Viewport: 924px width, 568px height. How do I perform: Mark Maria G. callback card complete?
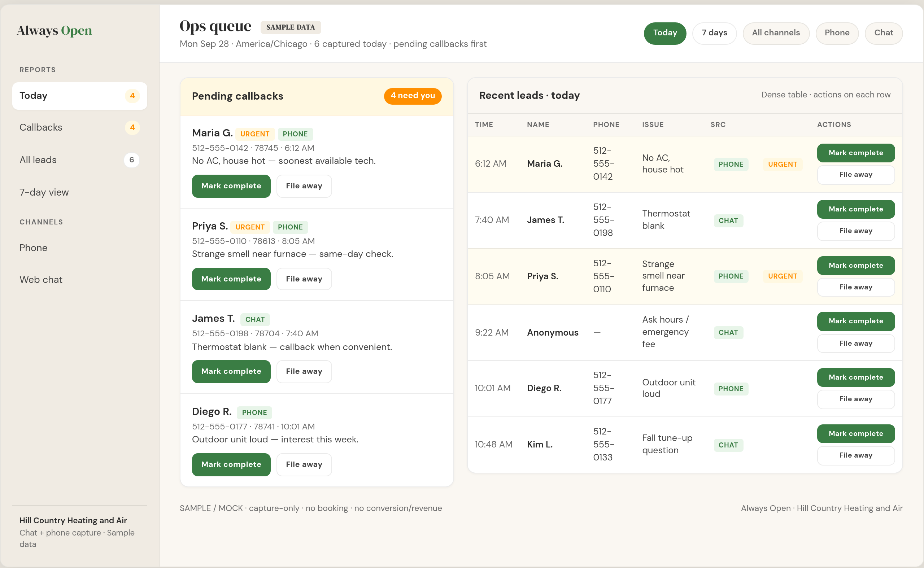(231, 186)
